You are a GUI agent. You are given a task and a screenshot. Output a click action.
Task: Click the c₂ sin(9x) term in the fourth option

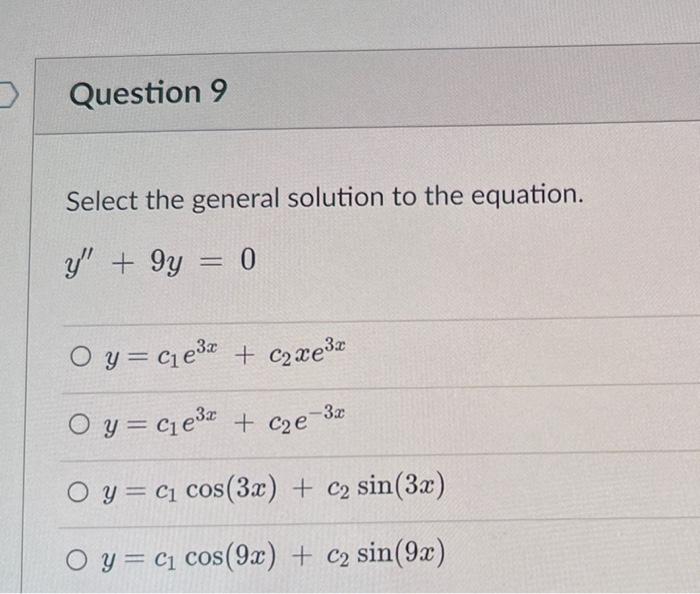pos(386,555)
